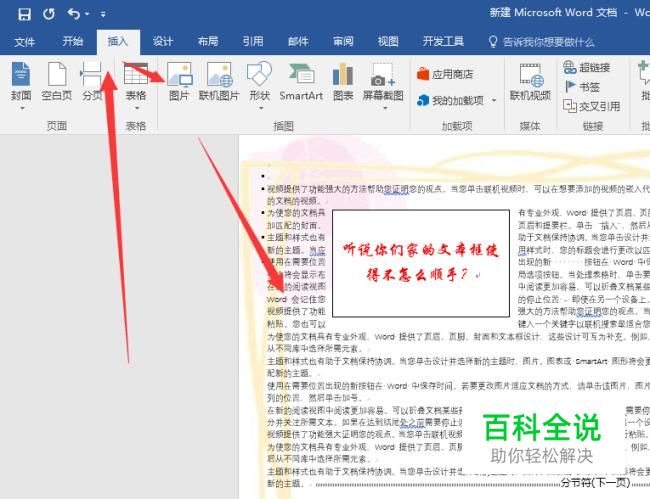Click the Repeat icon in quick access toolbar
The height and width of the screenshot is (499, 650).
click(x=49, y=14)
